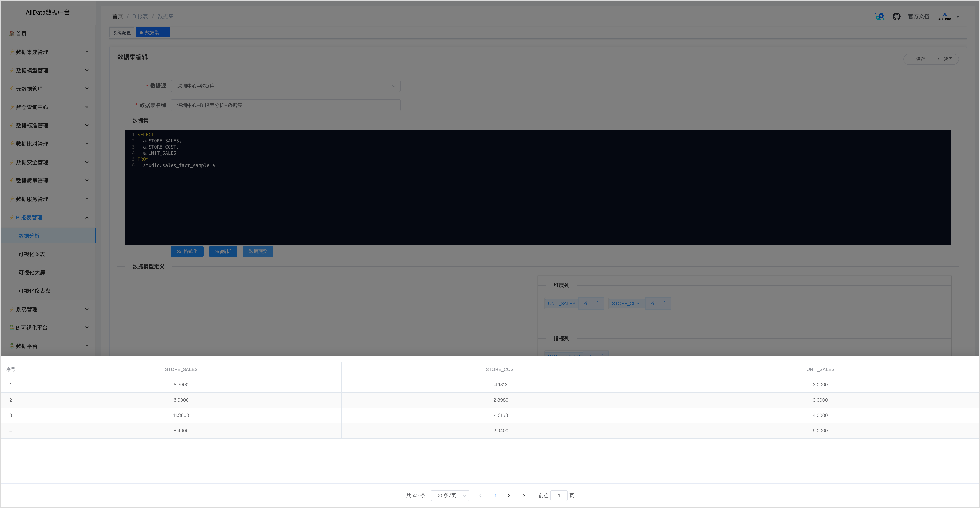This screenshot has height=508, width=980.
Task: Switch to the 数据集 tab
Action: (x=153, y=33)
